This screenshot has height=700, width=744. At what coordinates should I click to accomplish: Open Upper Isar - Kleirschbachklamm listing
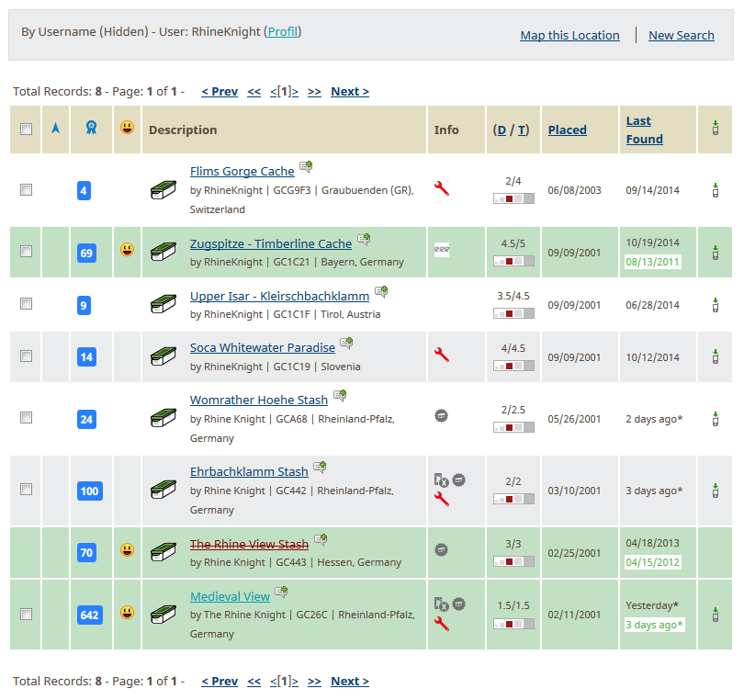[279, 296]
